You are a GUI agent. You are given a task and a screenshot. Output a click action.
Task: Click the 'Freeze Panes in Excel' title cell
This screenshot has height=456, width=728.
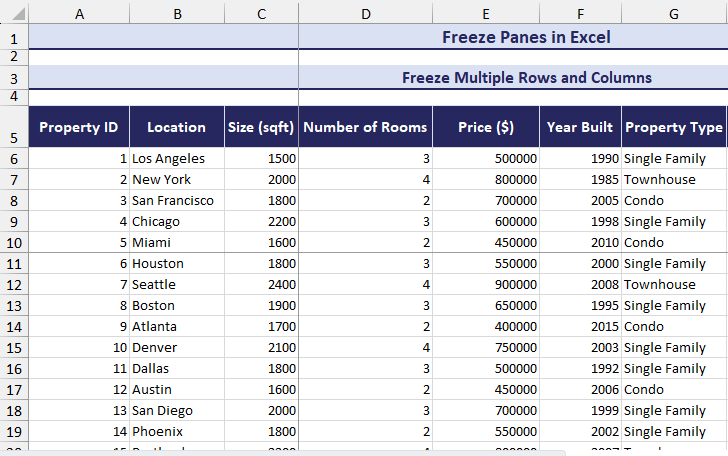pos(526,38)
